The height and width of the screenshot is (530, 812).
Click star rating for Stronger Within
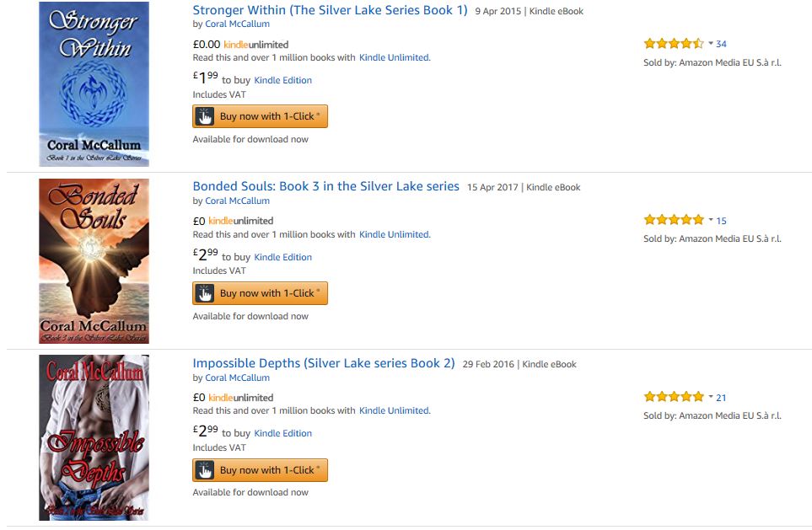pyautogui.click(x=673, y=44)
